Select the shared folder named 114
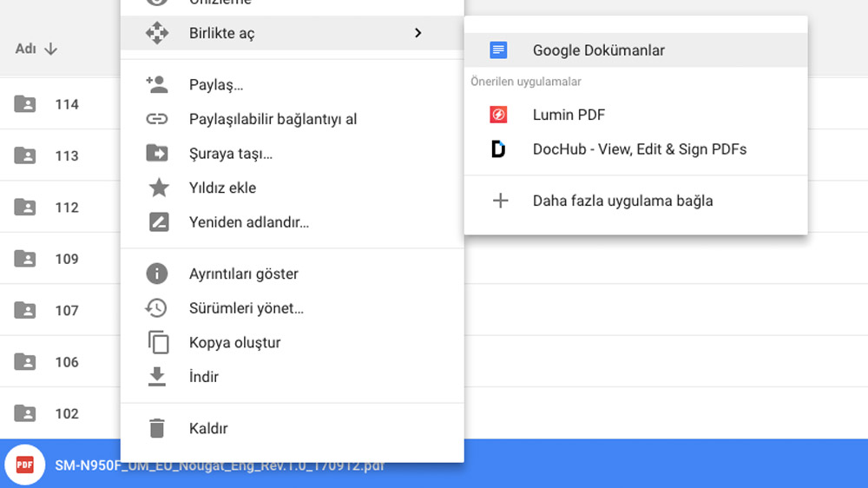The image size is (868, 488). [x=61, y=104]
